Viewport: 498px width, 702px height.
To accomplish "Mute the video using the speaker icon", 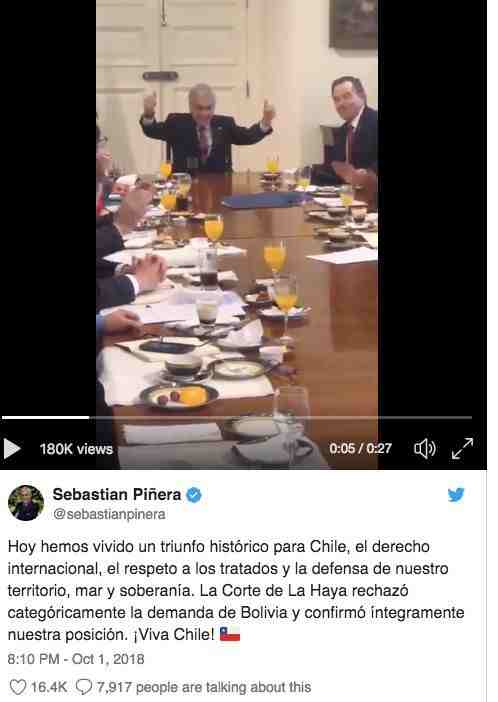I will click(425, 448).
